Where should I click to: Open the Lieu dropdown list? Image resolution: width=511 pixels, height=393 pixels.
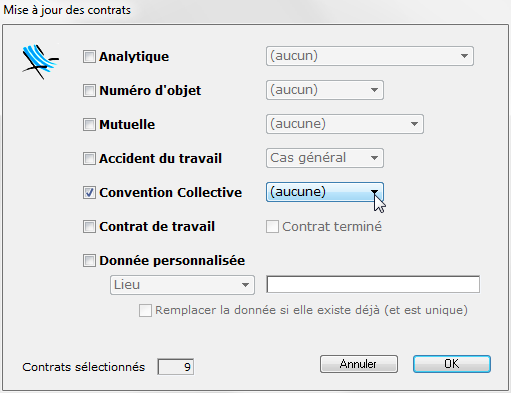[x=182, y=285]
